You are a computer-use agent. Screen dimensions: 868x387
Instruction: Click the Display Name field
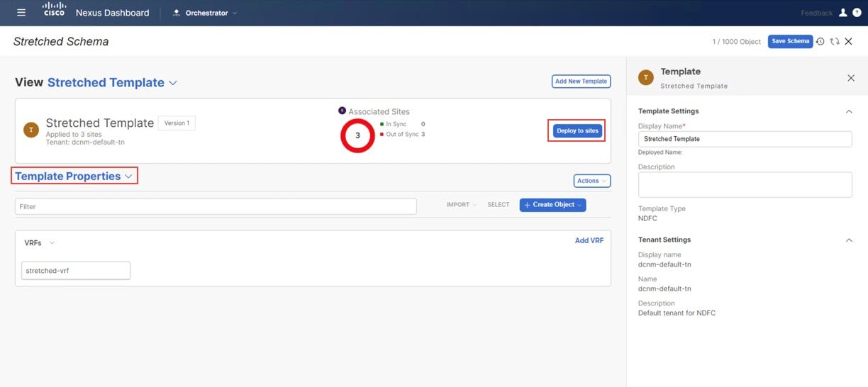pos(745,139)
